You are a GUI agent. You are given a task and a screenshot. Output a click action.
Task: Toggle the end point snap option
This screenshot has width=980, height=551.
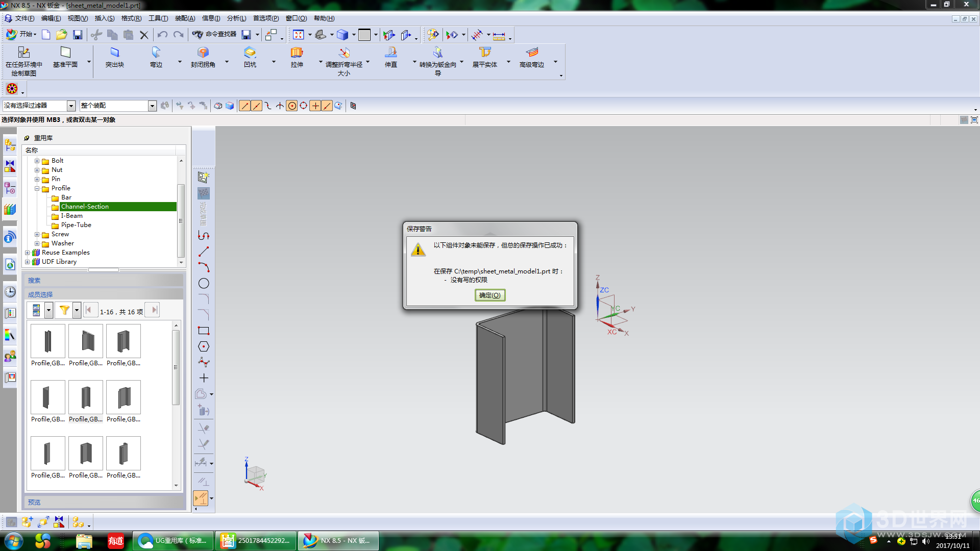(x=245, y=106)
